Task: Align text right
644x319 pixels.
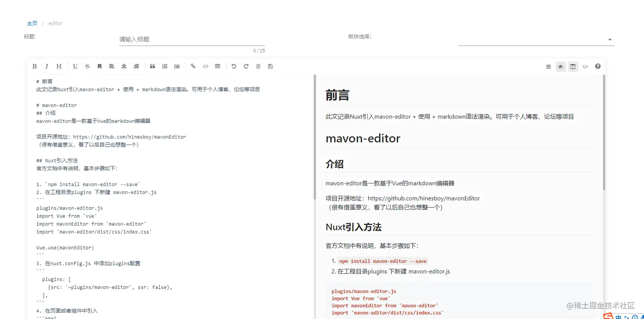Action: click(x=136, y=66)
